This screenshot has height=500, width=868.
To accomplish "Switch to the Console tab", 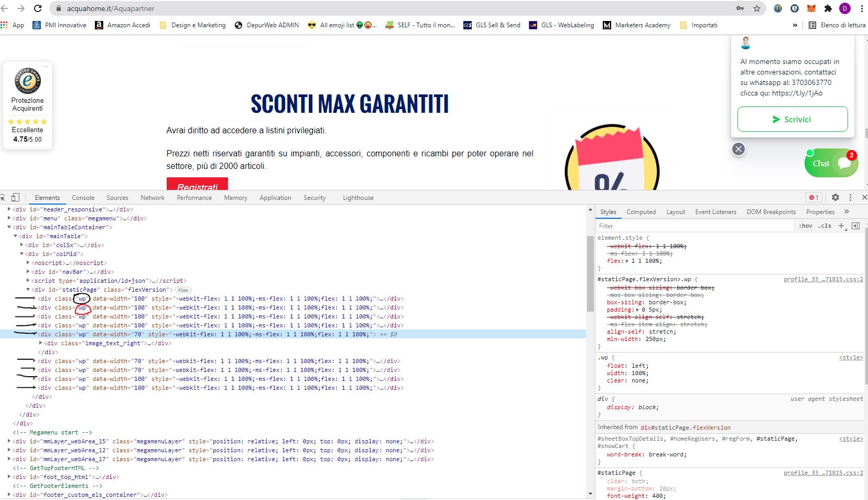I will (x=83, y=198).
